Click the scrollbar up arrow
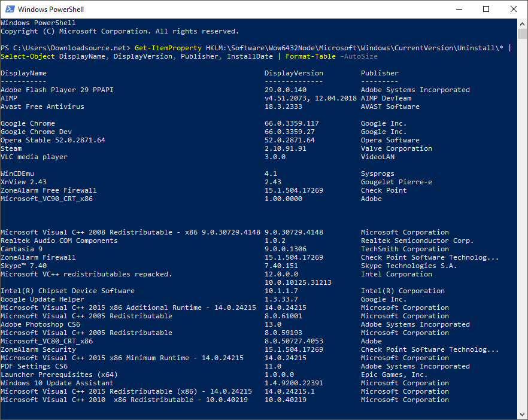 522,24
